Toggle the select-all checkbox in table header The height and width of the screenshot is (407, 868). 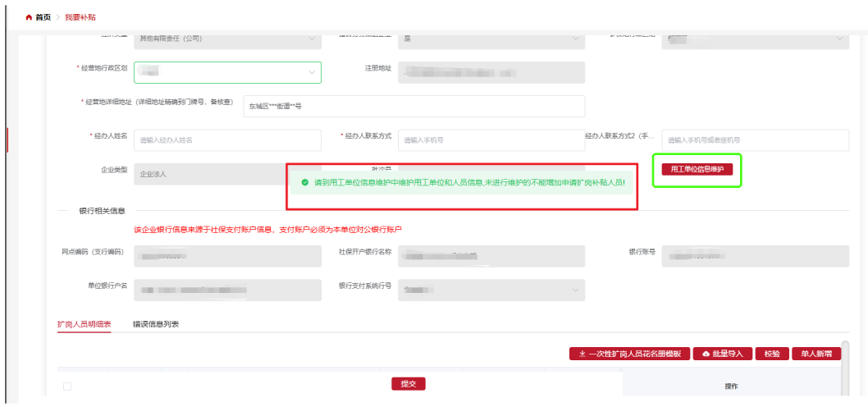(67, 386)
